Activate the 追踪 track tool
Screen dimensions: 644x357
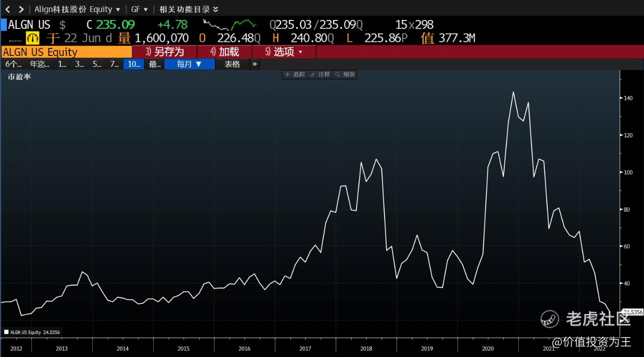click(x=295, y=74)
